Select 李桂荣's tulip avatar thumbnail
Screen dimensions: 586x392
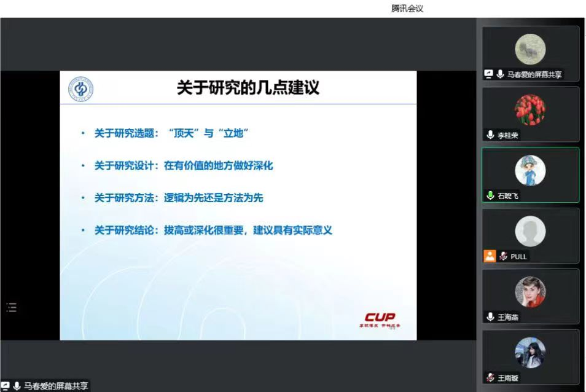tap(530, 110)
